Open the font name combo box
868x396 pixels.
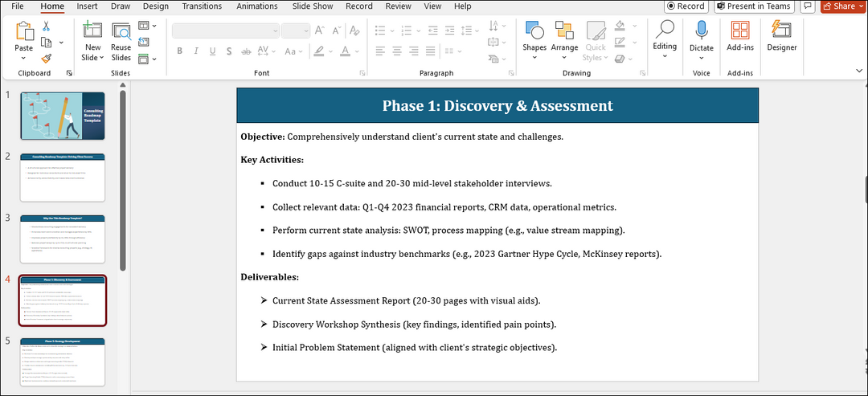[x=225, y=31]
